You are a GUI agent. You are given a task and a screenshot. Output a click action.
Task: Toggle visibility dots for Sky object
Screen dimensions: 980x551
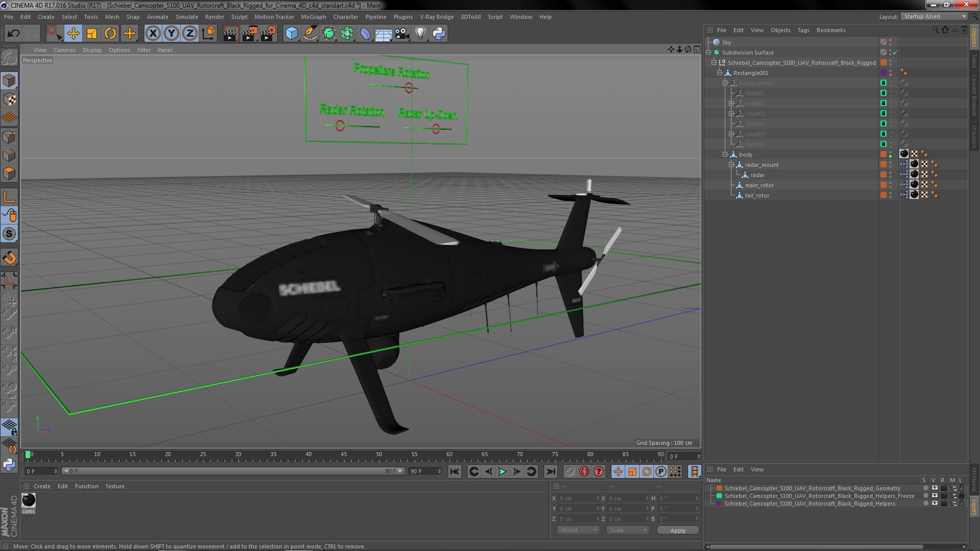point(891,42)
